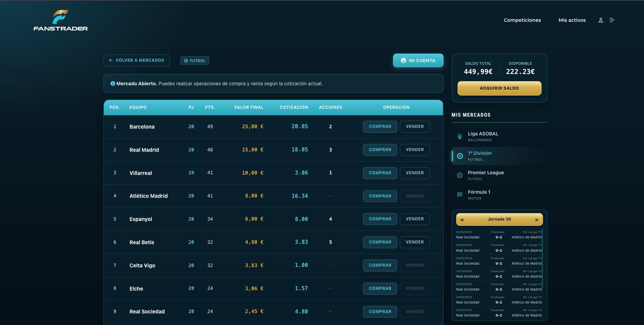Click the Valor Final column header

249,107
